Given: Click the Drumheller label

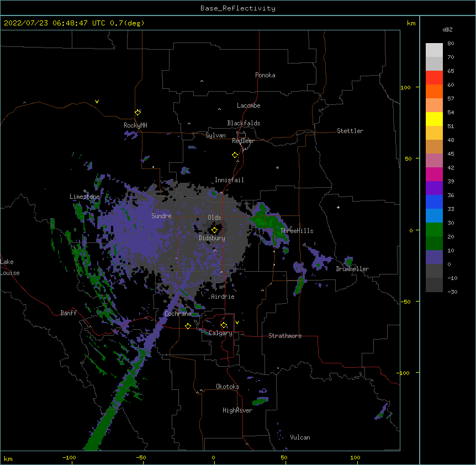Looking at the screenshot, I should 352,269.
